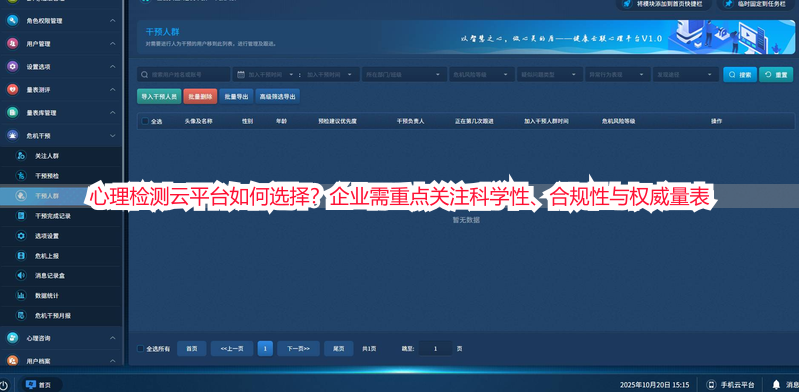This screenshot has width=799, height=392.
Task: Tick the 全选所有 checkbox at bottom
Action: tap(141, 349)
